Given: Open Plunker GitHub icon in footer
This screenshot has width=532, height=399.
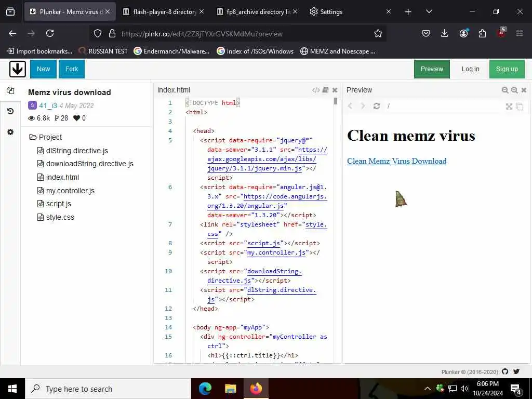Looking at the screenshot, I should (505, 371).
